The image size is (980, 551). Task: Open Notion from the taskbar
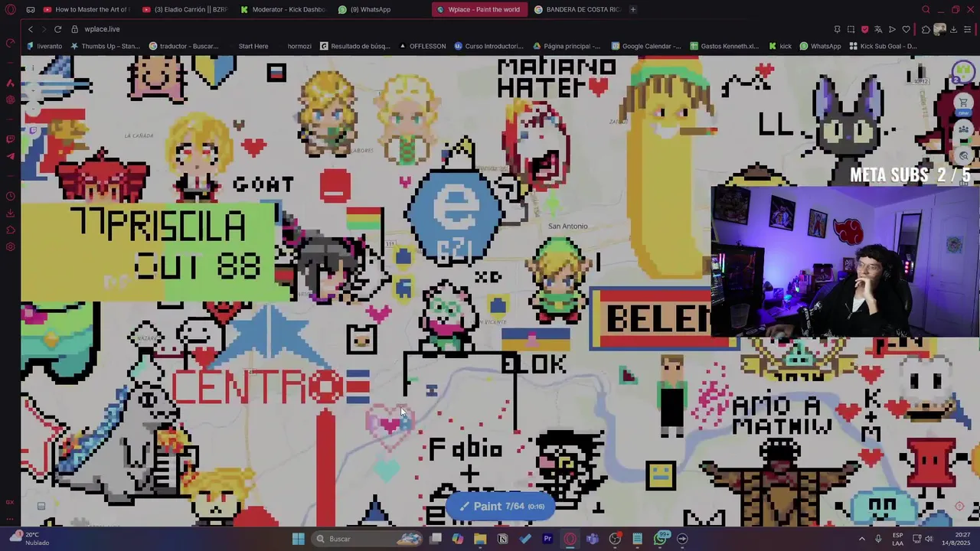pyautogui.click(x=503, y=539)
